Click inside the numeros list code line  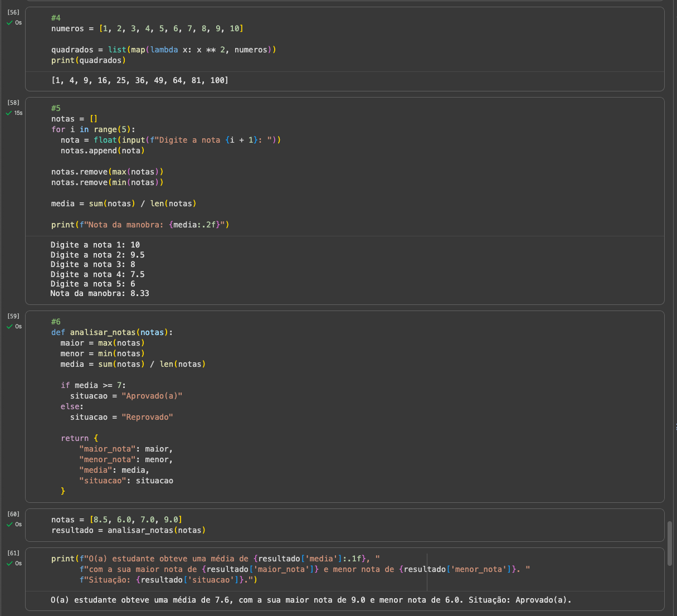coord(147,28)
